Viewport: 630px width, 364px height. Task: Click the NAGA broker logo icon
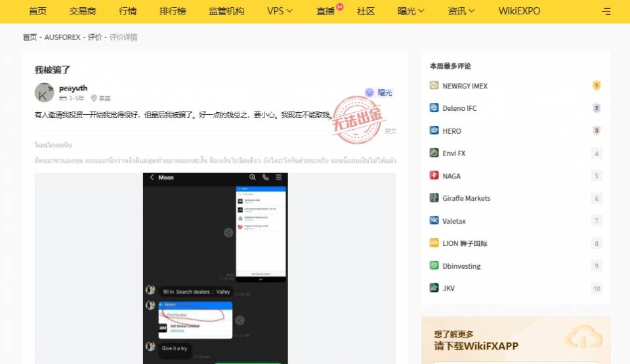point(434,175)
